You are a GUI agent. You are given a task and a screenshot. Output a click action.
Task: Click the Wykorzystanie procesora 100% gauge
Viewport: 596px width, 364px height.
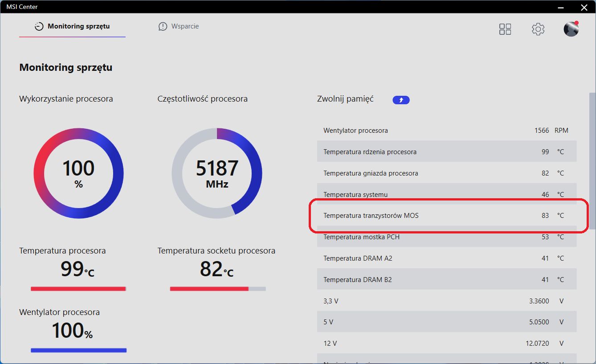coord(78,173)
